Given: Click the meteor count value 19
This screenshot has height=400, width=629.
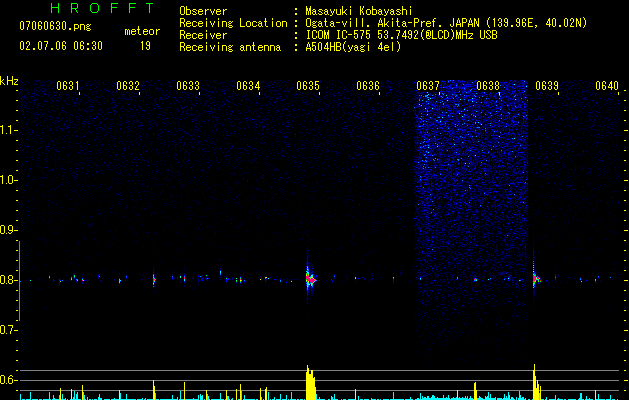Looking at the screenshot, I should point(145,46).
